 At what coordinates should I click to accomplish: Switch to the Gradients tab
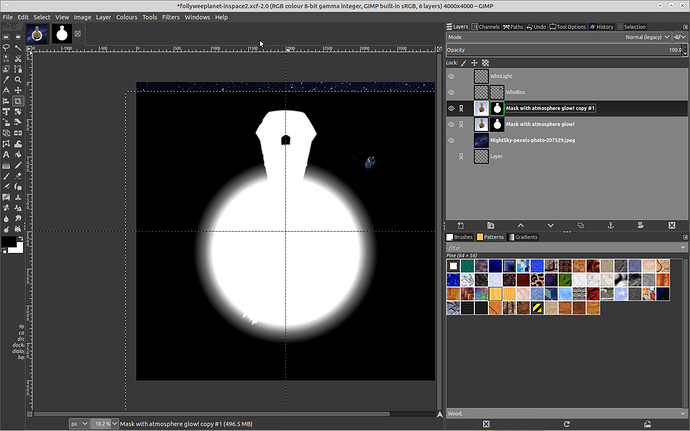point(523,237)
